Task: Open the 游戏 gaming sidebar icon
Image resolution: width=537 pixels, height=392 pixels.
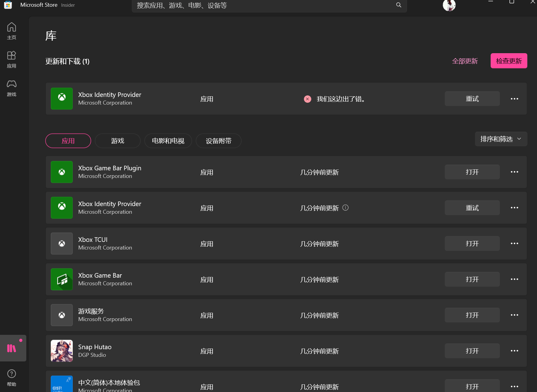Action: [x=12, y=88]
